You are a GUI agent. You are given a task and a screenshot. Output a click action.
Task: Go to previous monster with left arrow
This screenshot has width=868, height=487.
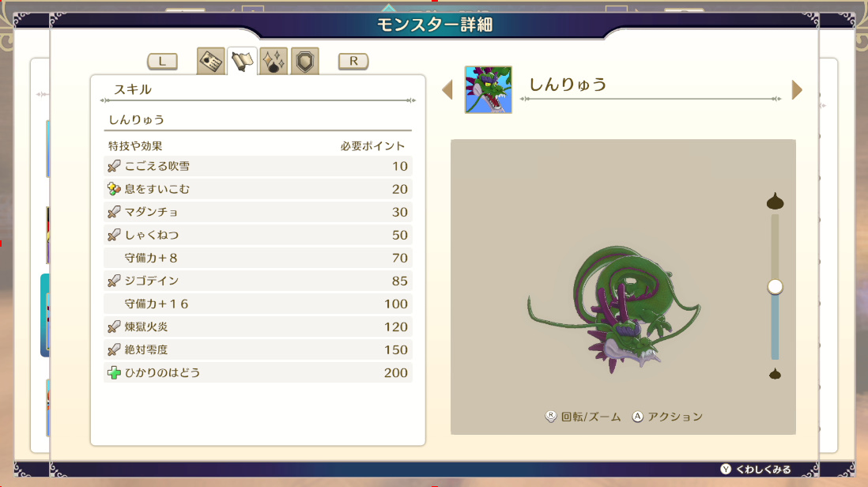(447, 89)
